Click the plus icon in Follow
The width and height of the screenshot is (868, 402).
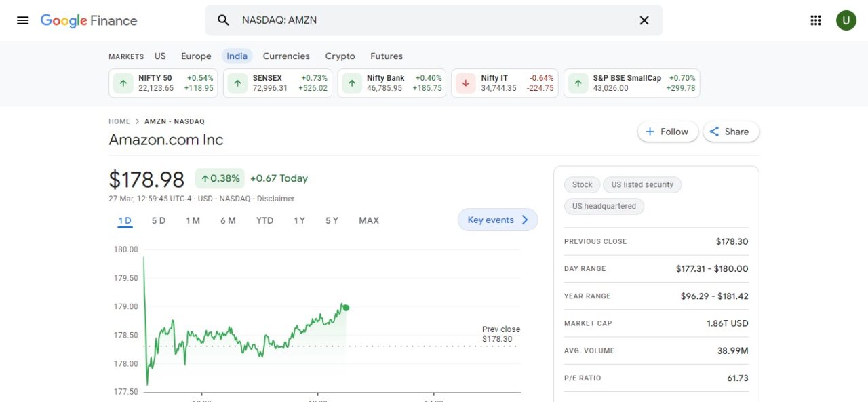coord(650,132)
